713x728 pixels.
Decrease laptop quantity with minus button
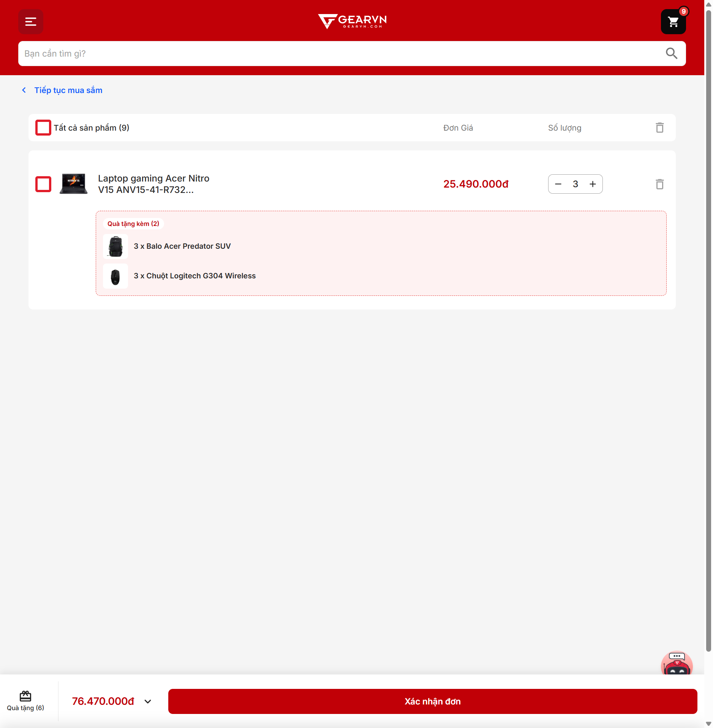(558, 184)
